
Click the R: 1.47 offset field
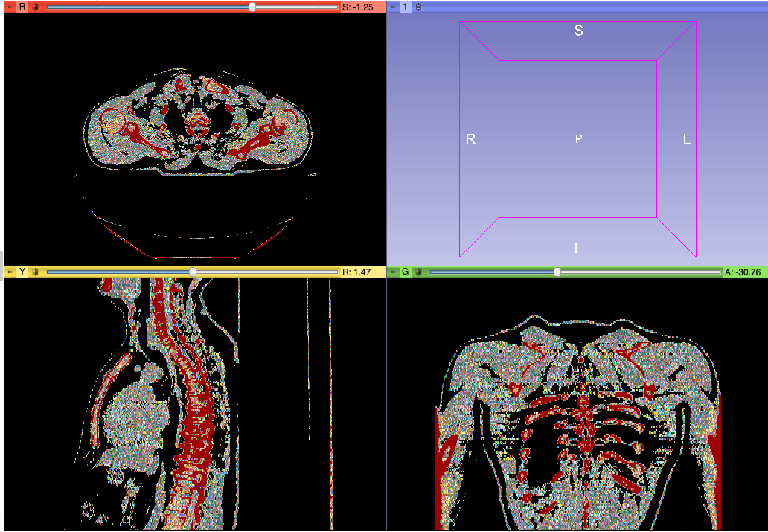point(356,272)
